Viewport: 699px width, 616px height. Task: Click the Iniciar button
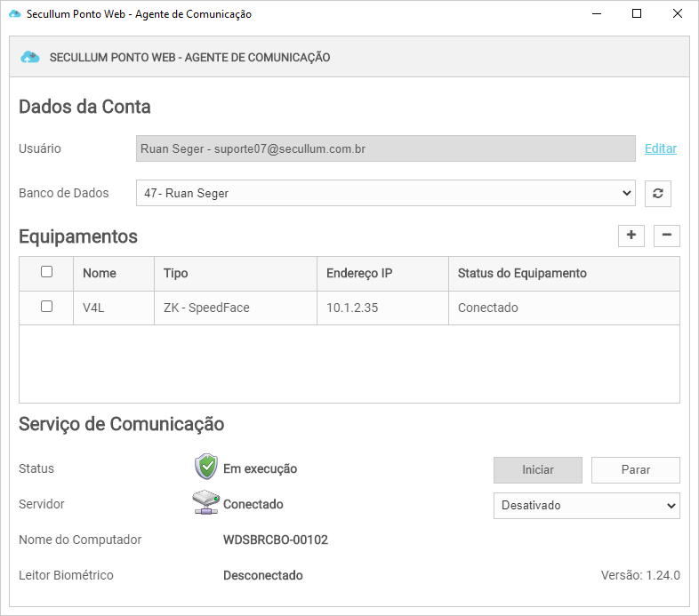tap(538, 470)
